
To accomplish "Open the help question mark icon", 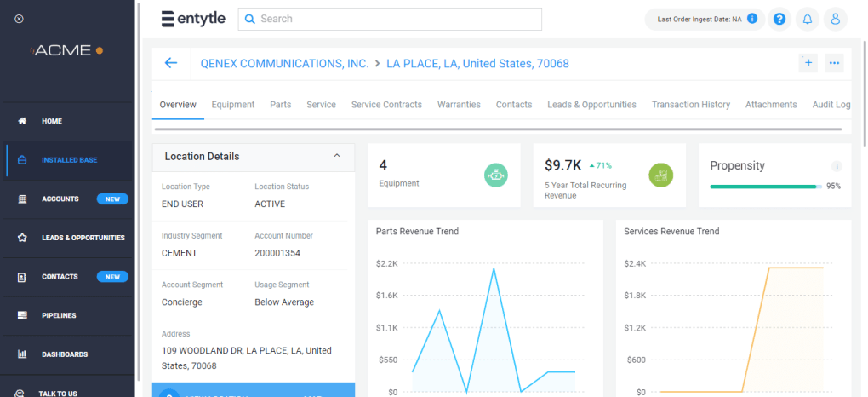I will (x=779, y=20).
